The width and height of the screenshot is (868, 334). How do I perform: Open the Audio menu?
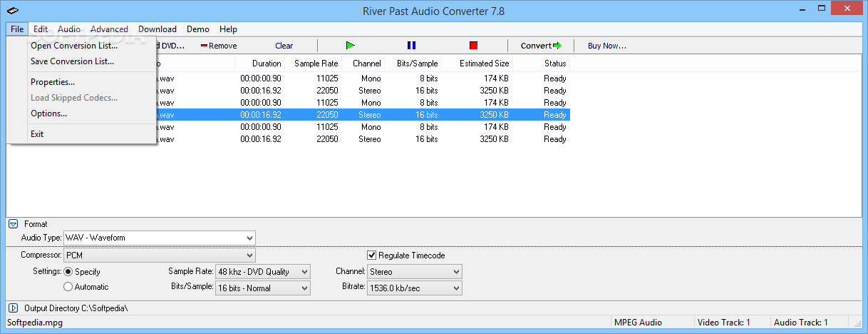69,29
